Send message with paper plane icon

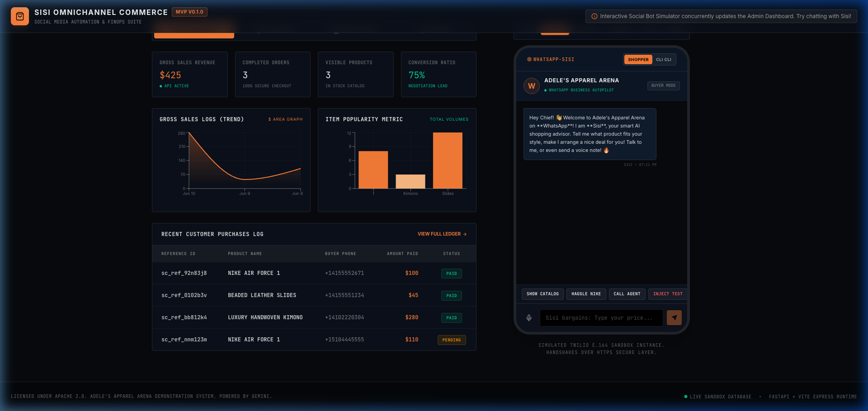pos(674,317)
